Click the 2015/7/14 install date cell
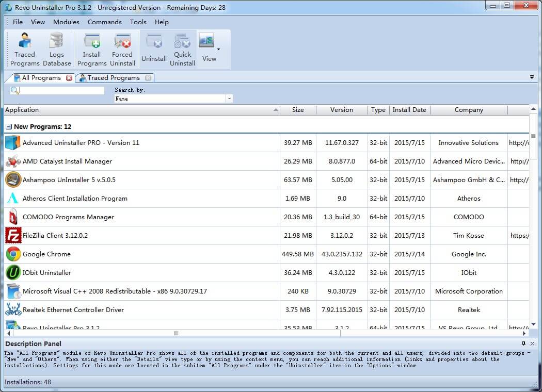 409,254
